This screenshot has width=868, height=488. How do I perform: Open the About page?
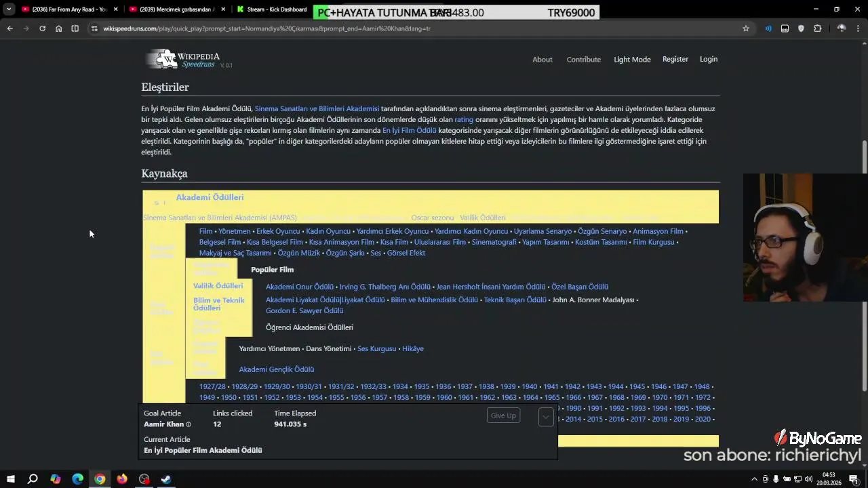pyautogui.click(x=542, y=60)
